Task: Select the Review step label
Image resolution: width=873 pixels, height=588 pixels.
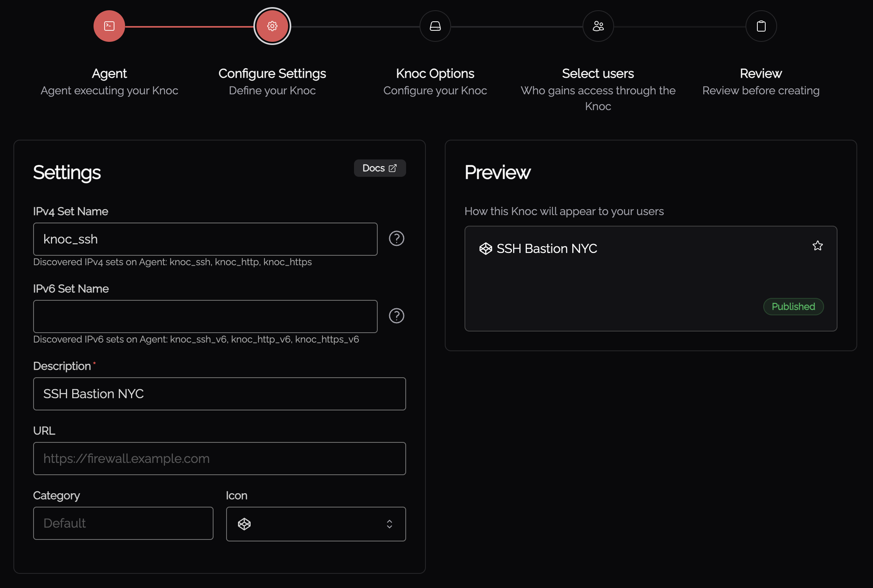Action: point(761,73)
